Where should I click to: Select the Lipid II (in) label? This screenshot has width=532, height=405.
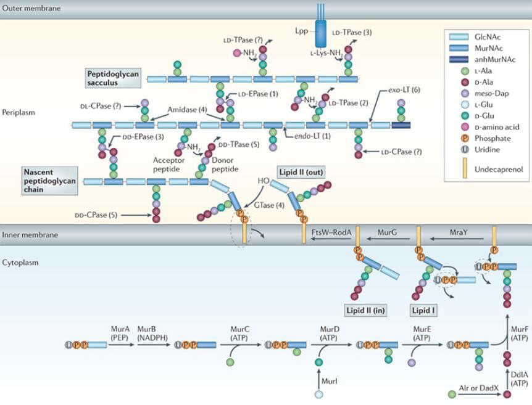coord(367,311)
